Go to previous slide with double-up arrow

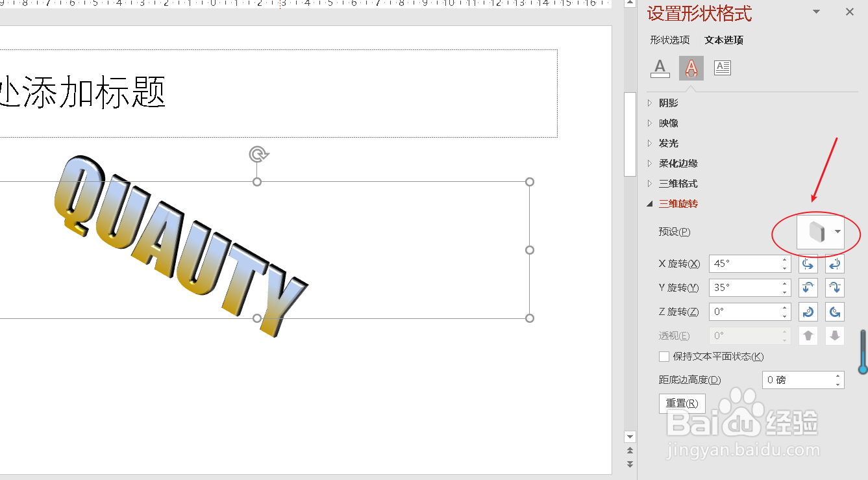pos(630,451)
